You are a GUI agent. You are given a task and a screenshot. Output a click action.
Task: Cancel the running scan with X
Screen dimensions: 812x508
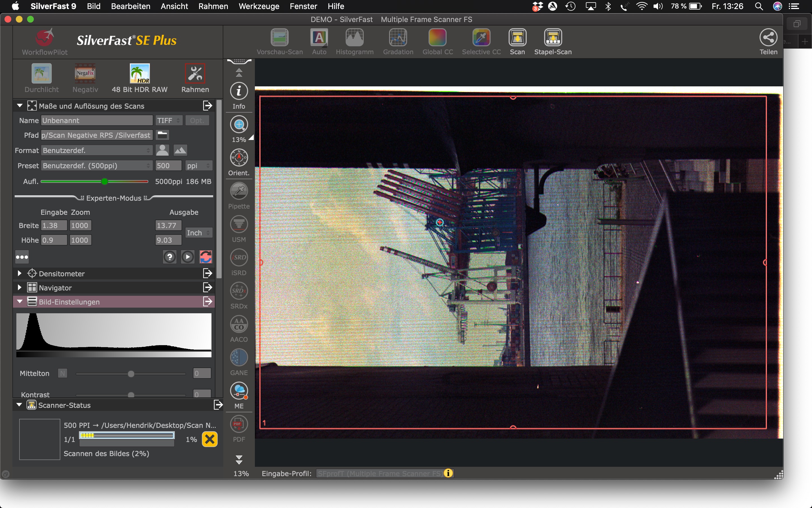point(210,439)
